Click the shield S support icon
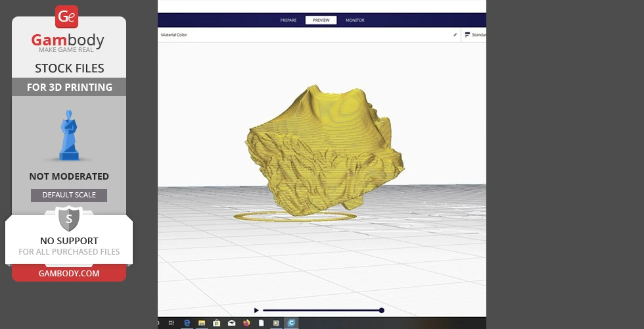Viewport: 644px width, 329px height. (x=69, y=218)
